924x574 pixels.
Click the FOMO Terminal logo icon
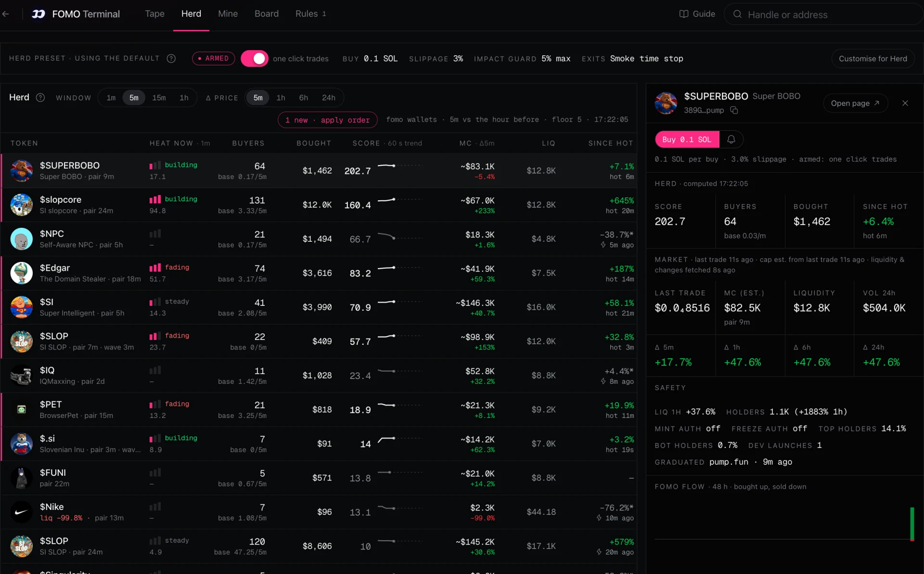coord(38,14)
